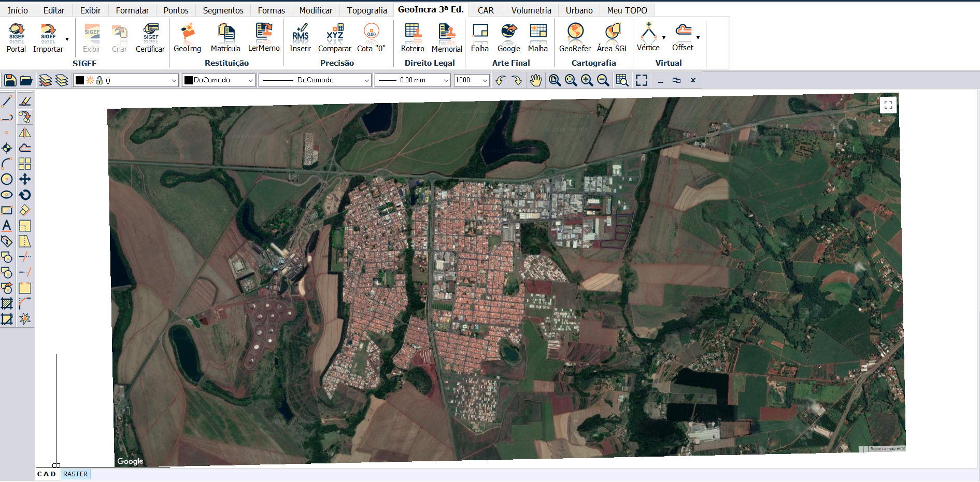Select the Pan hand tool
Image resolution: width=980 pixels, height=482 pixels.
[535, 80]
